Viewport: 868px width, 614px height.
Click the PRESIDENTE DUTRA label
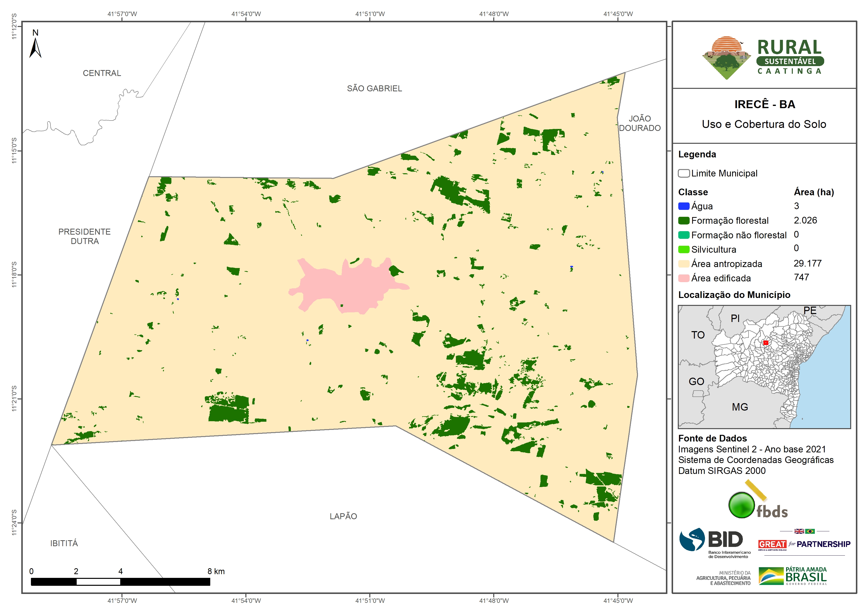click(x=84, y=236)
